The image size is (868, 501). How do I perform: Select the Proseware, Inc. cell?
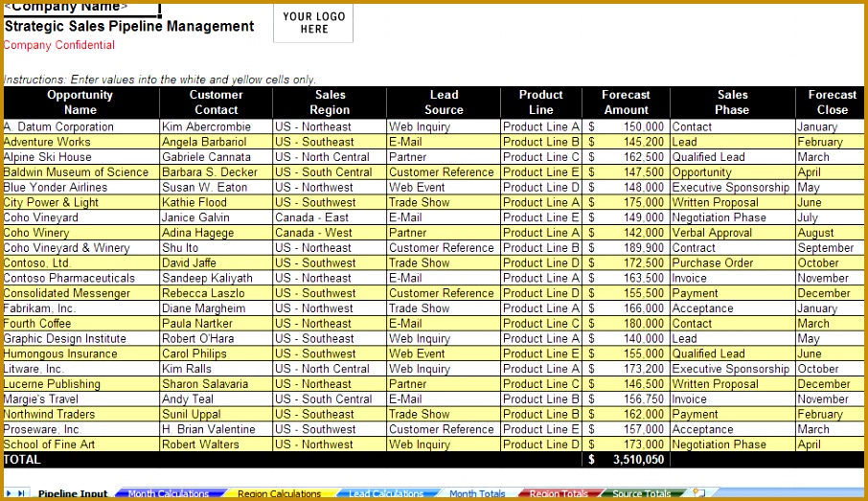click(x=81, y=429)
